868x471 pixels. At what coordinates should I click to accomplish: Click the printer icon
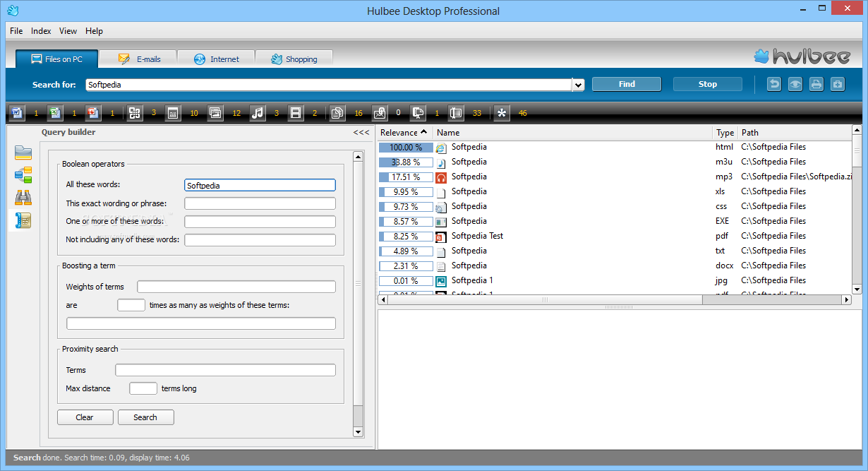[816, 84]
